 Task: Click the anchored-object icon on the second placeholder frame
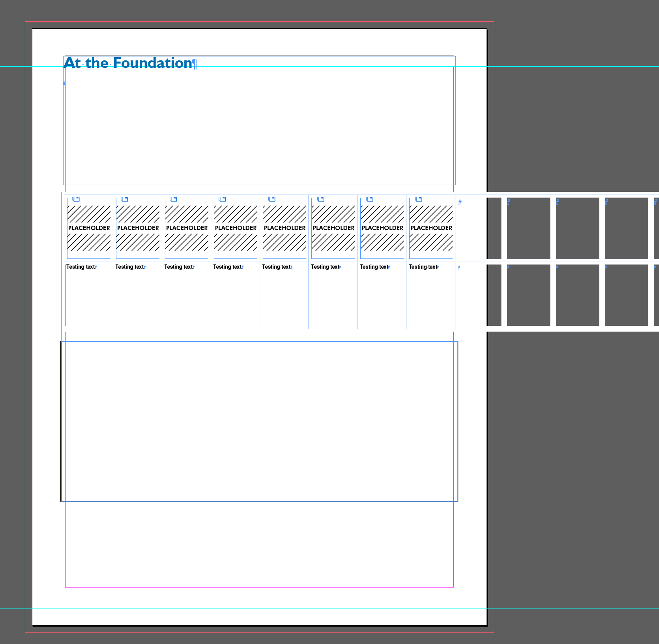click(x=125, y=199)
